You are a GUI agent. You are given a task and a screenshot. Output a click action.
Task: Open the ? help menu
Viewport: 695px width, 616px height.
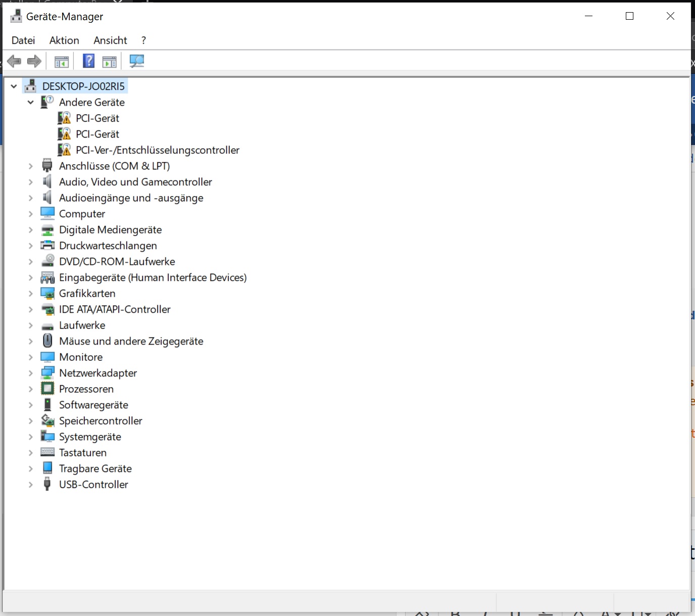point(143,40)
